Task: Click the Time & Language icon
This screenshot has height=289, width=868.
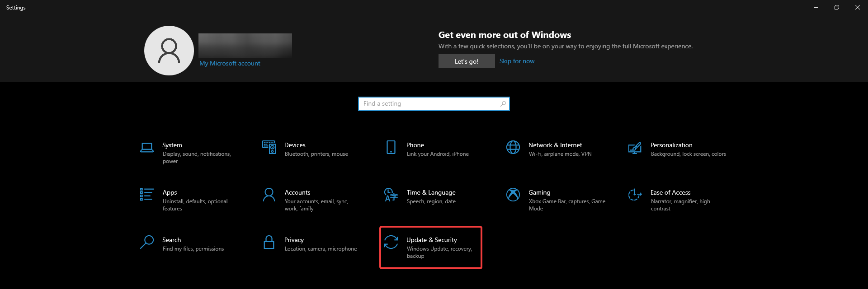Action: (391, 195)
